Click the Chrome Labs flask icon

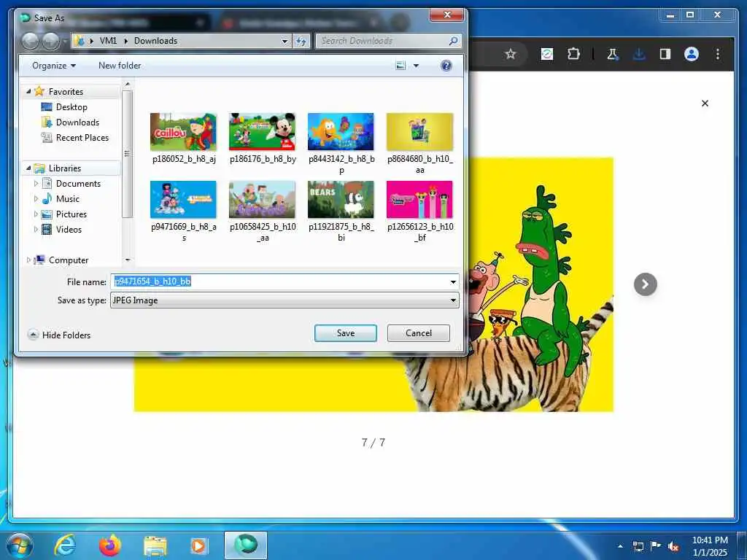(x=613, y=54)
